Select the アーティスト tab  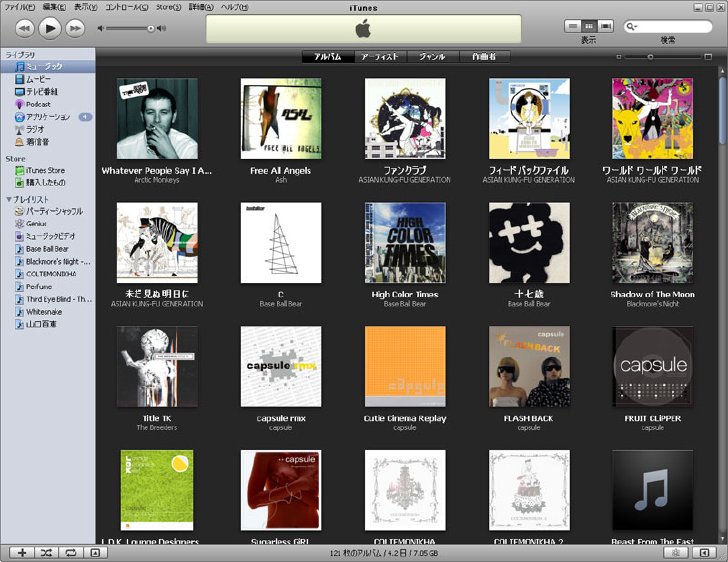(x=380, y=57)
